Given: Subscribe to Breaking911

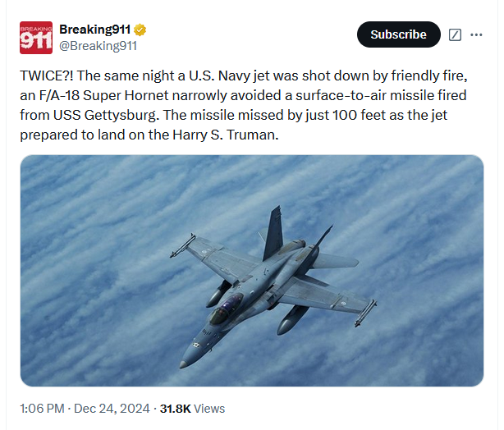Looking at the screenshot, I should pyautogui.click(x=399, y=34).
